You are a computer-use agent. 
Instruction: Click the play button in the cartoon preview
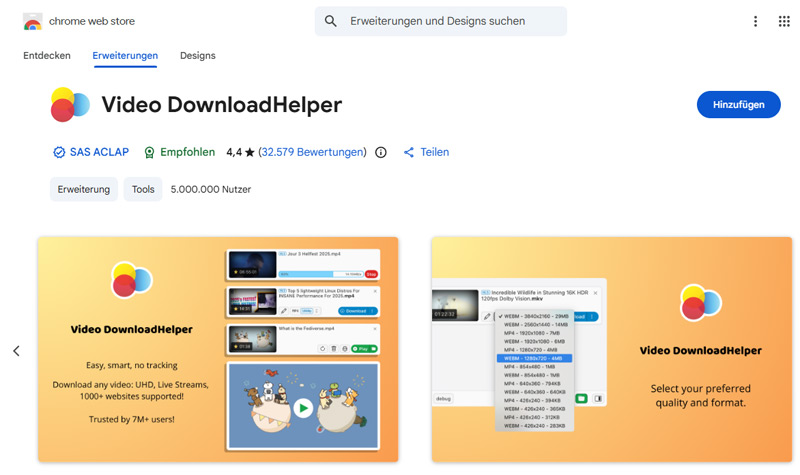point(303,408)
